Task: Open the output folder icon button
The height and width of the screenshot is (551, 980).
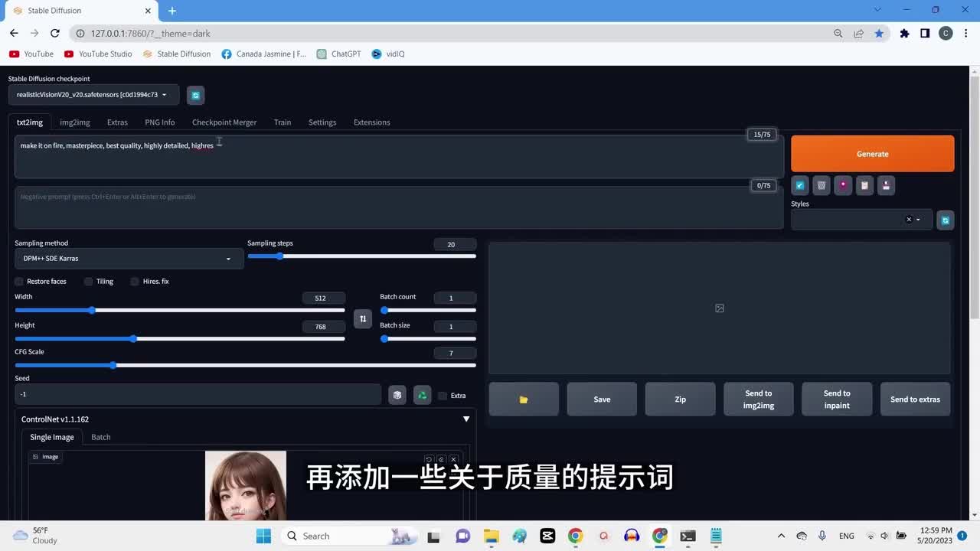Action: (x=524, y=399)
